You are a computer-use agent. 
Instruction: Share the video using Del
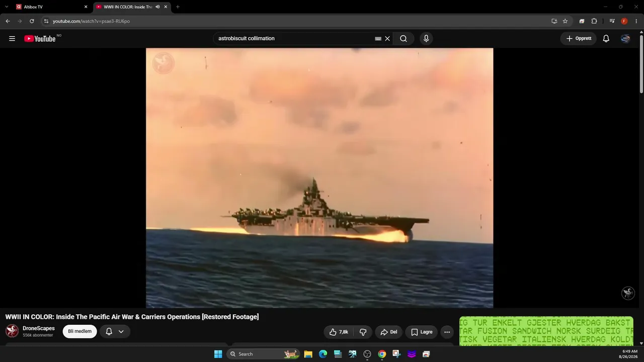click(389, 332)
